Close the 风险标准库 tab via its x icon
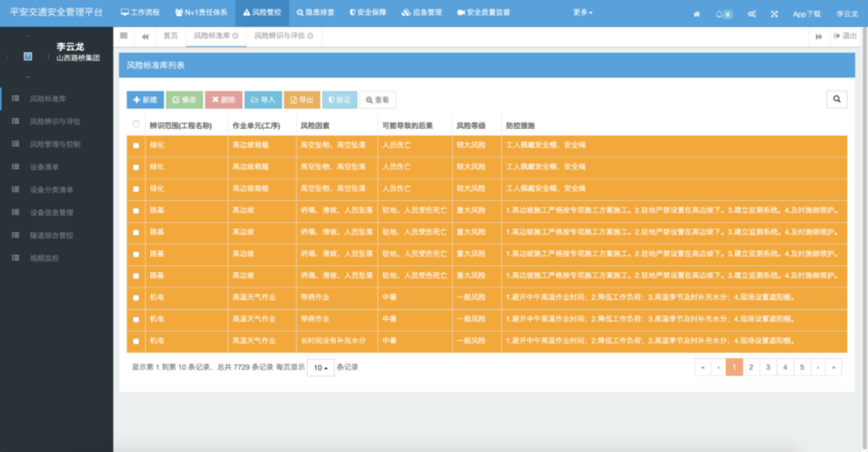Viewport: 868px width, 452px height. (x=235, y=36)
